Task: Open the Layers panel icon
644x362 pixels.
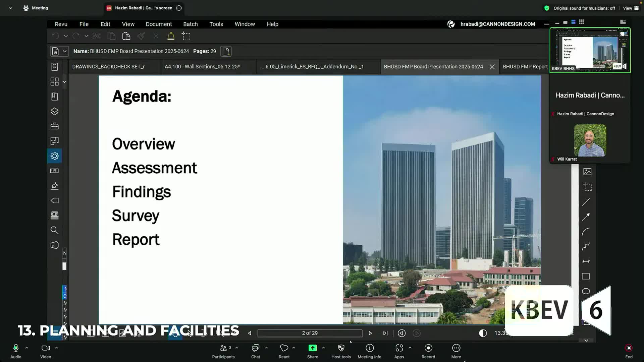Action: tap(54, 111)
